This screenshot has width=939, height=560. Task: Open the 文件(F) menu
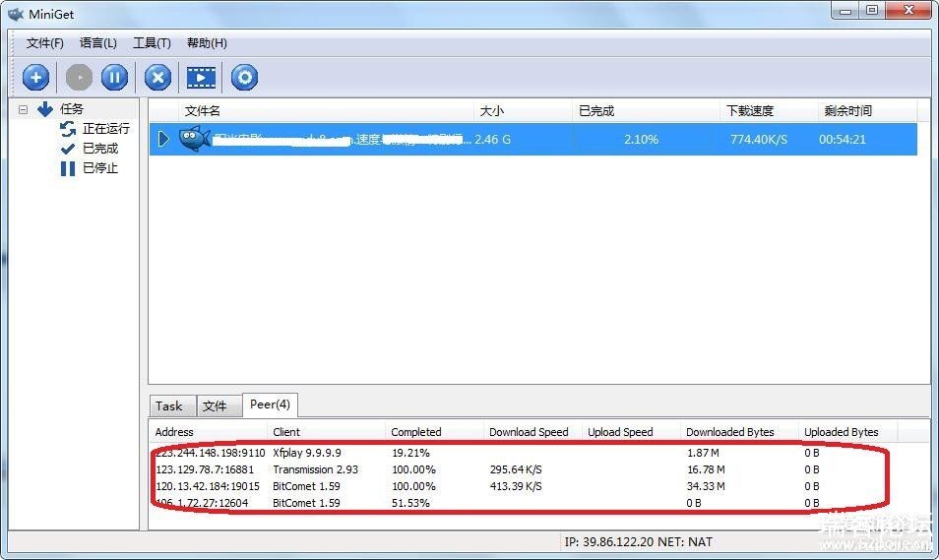click(45, 43)
